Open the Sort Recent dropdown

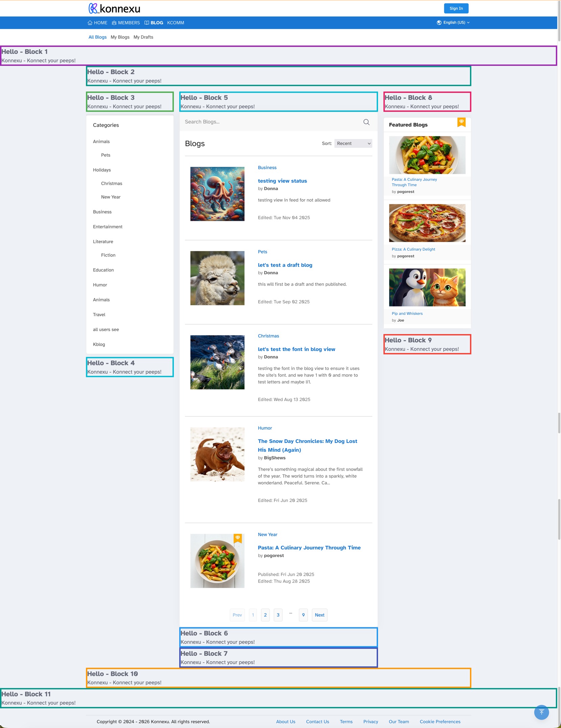tap(353, 143)
